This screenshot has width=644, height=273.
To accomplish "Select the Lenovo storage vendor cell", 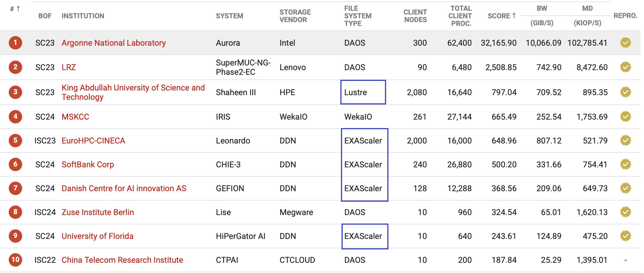I will coord(293,67).
